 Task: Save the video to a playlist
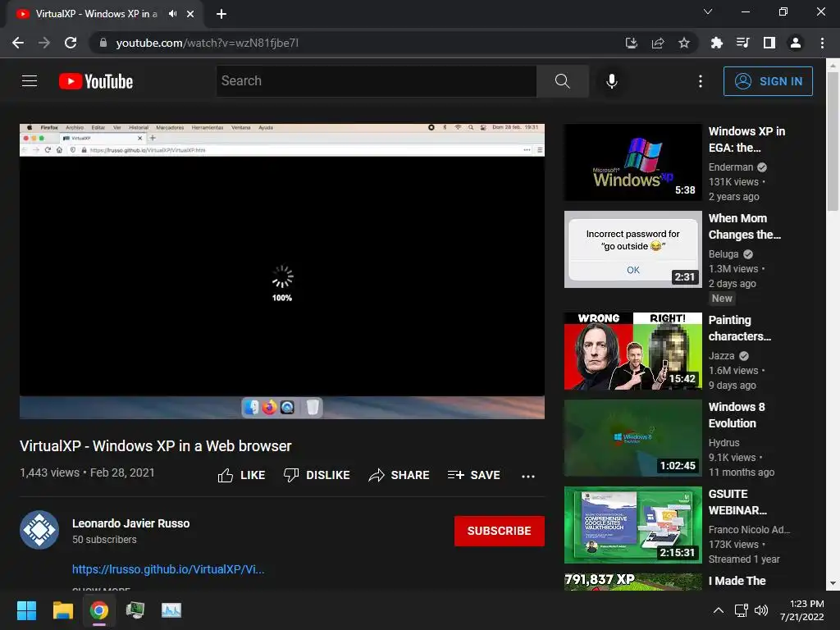click(x=473, y=475)
